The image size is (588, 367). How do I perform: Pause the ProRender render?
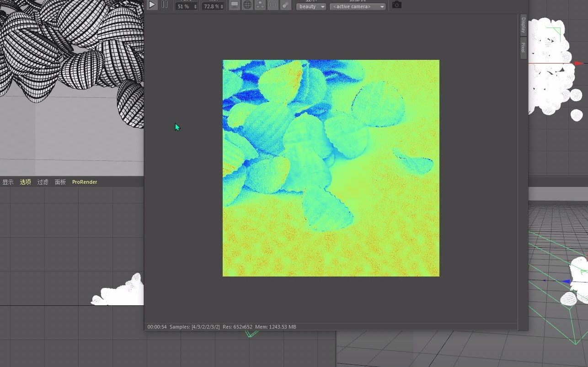pos(165,5)
